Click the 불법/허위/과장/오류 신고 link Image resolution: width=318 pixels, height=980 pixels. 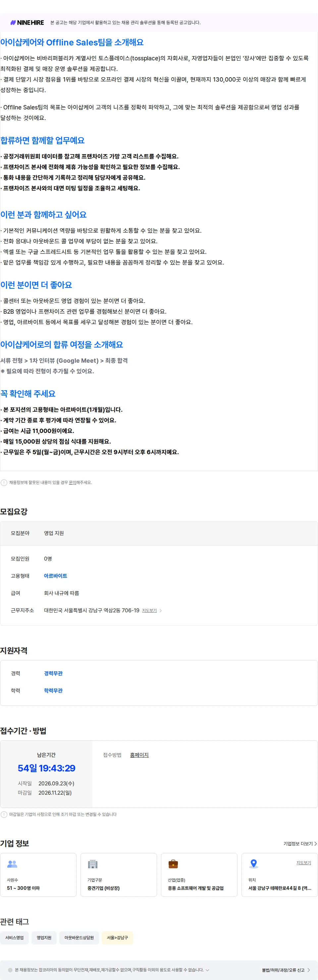coord(283,970)
